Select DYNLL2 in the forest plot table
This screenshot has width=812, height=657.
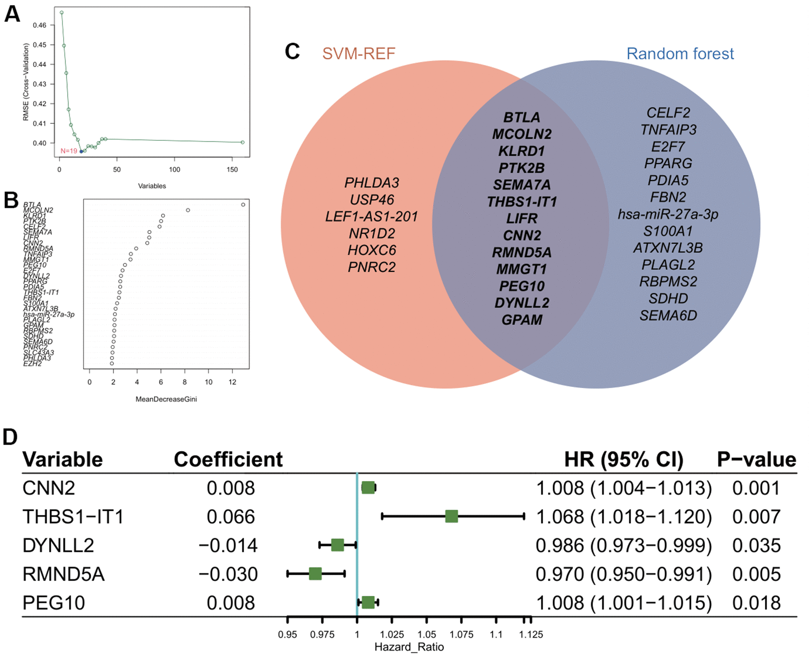tap(58, 546)
